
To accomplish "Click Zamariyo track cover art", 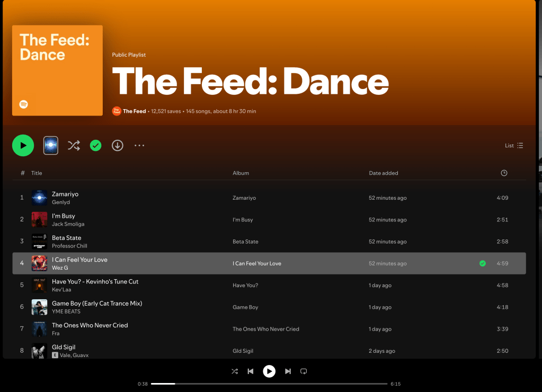I will 39,198.
